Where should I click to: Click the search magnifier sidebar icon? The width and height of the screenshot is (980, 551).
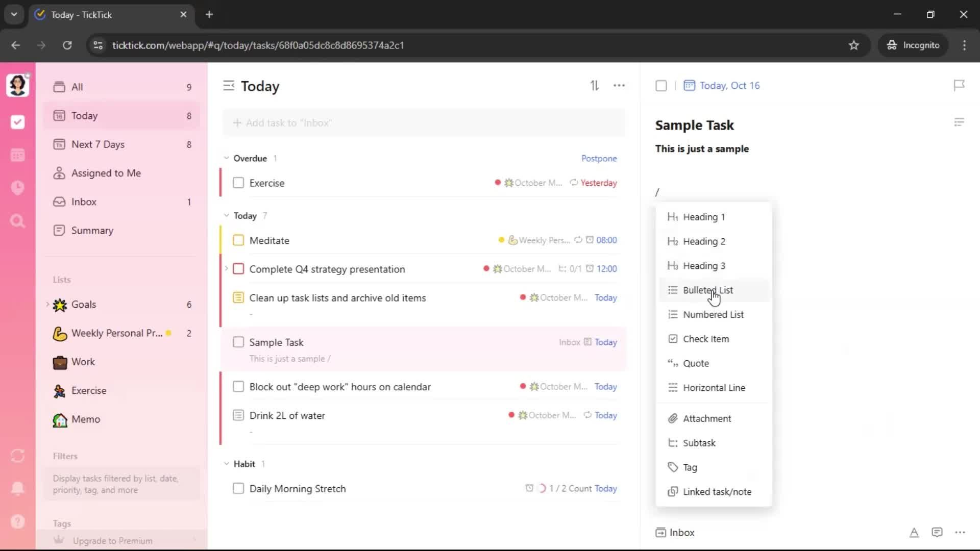(x=17, y=221)
